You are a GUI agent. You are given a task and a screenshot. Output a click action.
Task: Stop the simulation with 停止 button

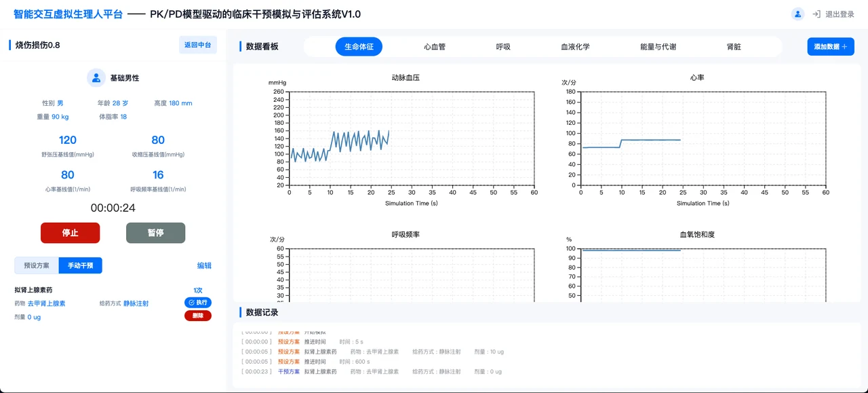(71, 233)
